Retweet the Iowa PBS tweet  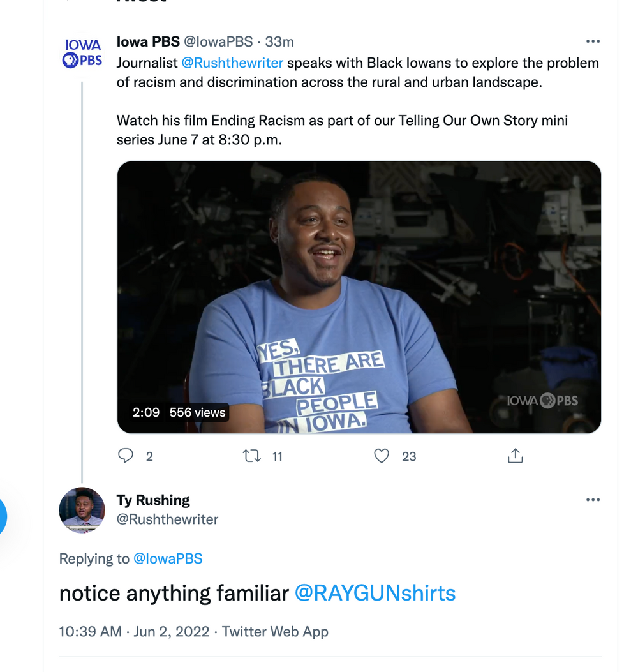[253, 456]
